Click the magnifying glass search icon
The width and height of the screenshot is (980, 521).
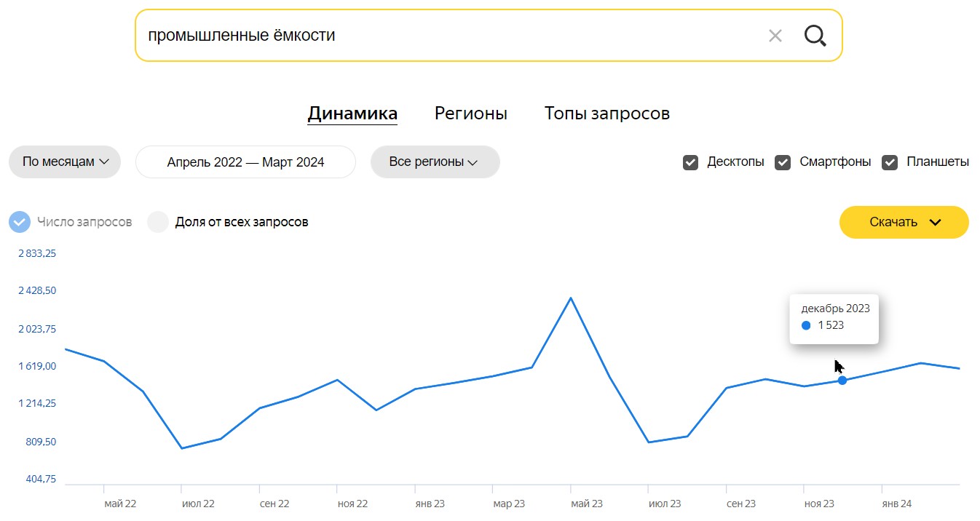(x=815, y=35)
